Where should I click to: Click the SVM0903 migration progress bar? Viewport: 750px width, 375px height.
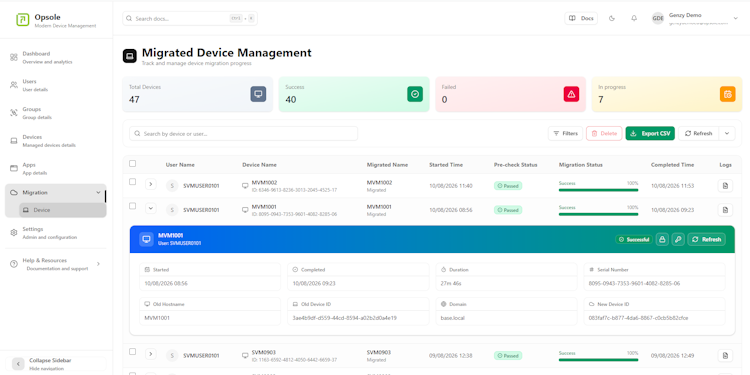click(598, 360)
